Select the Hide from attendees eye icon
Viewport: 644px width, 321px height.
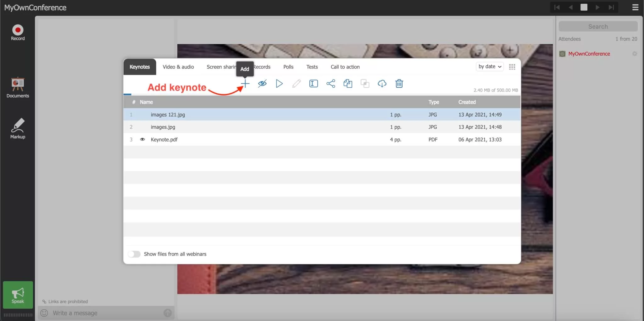(262, 83)
